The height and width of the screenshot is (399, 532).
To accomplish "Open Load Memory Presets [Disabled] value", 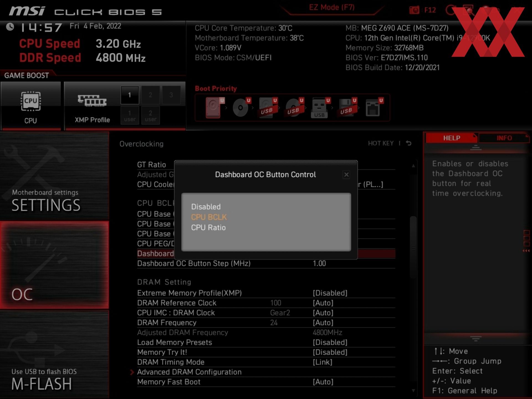I will 330,342.
